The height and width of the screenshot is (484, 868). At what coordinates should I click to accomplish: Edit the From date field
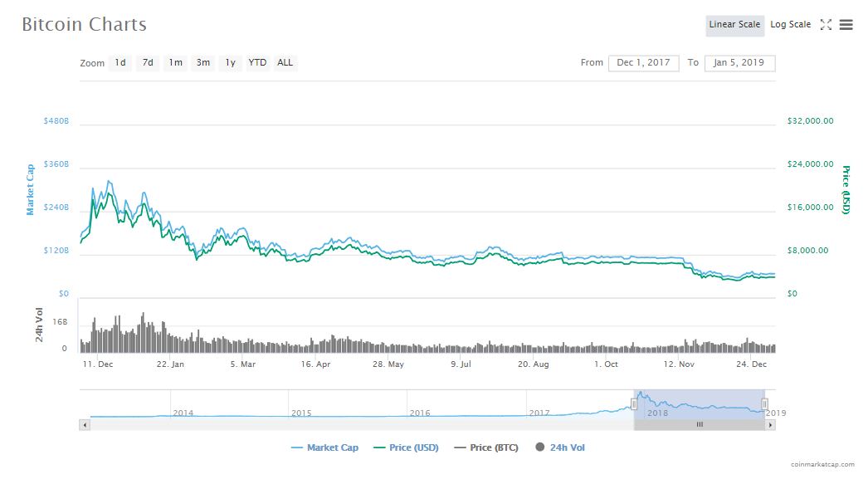pyautogui.click(x=643, y=63)
